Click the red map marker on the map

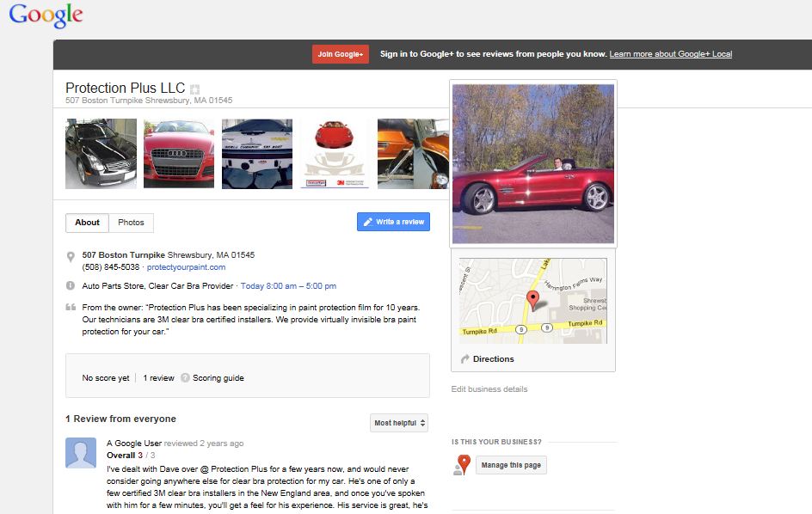tap(532, 300)
